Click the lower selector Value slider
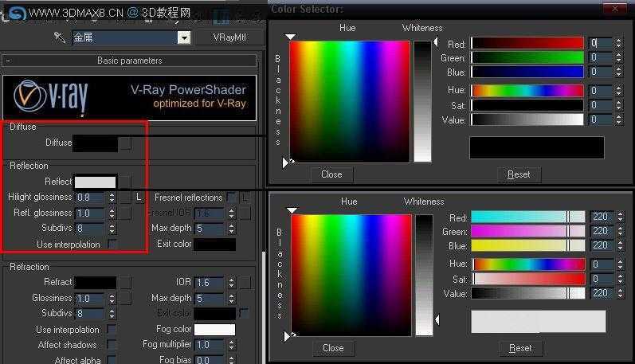Image resolution: width=635 pixels, height=364 pixels. tap(528, 293)
